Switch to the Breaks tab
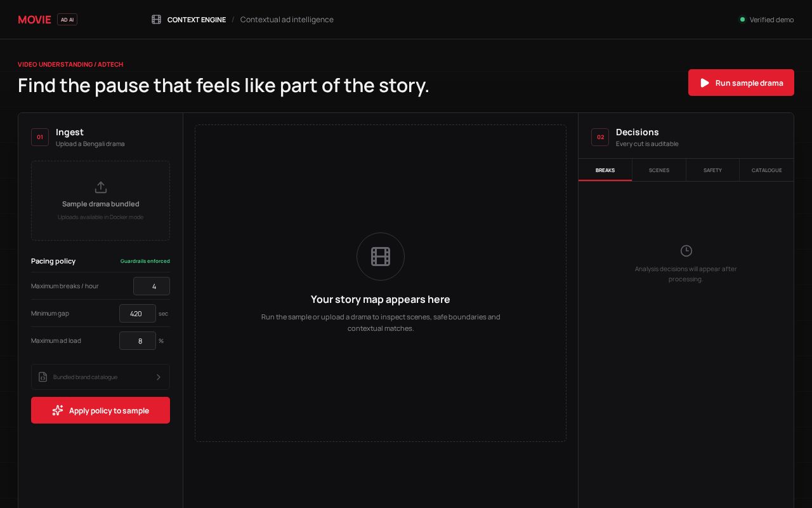Image resolution: width=812 pixels, height=508 pixels. pos(605,170)
